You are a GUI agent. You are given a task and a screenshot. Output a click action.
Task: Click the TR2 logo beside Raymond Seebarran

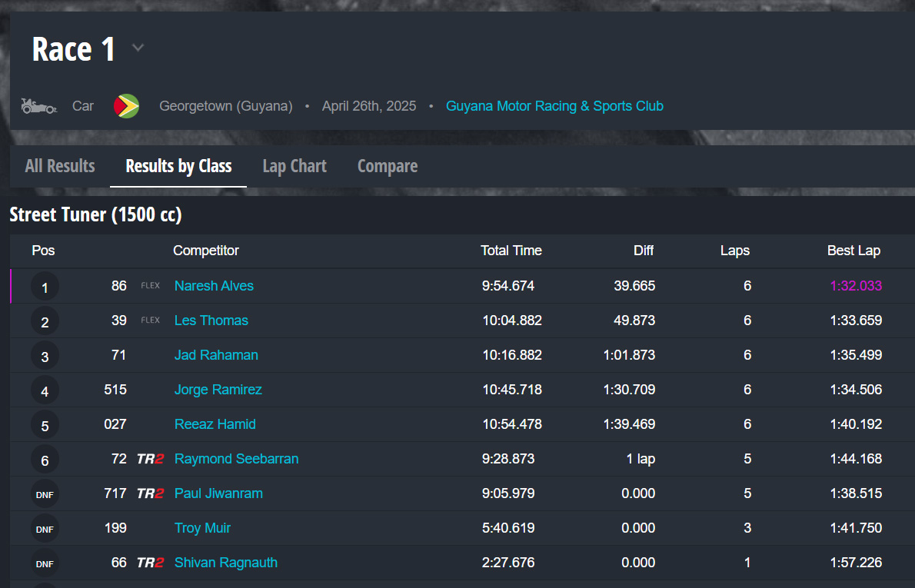pos(150,459)
